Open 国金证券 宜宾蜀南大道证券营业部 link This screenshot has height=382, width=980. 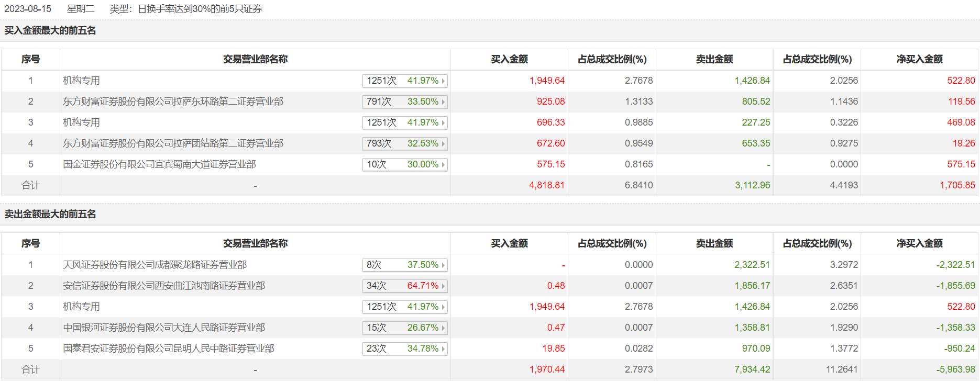tap(159, 164)
